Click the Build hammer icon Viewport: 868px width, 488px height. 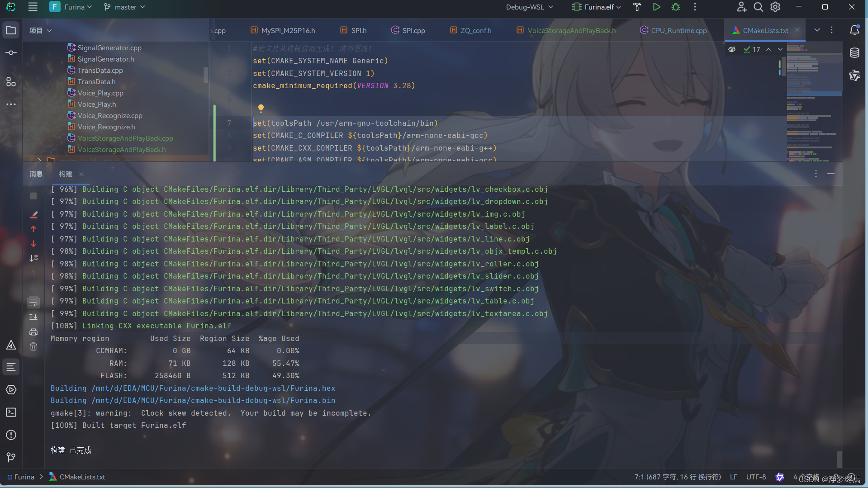click(x=637, y=7)
